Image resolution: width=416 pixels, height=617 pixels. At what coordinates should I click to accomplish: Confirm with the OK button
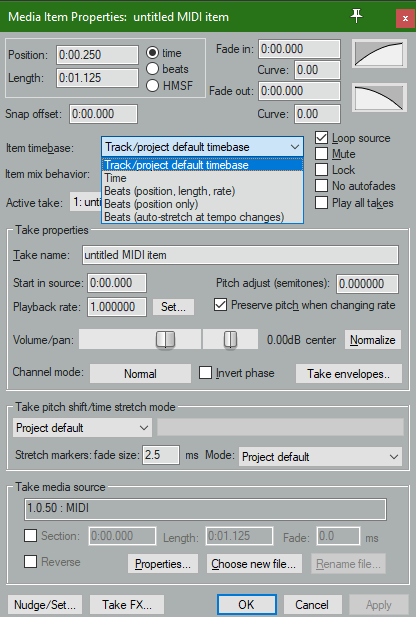coord(247,604)
